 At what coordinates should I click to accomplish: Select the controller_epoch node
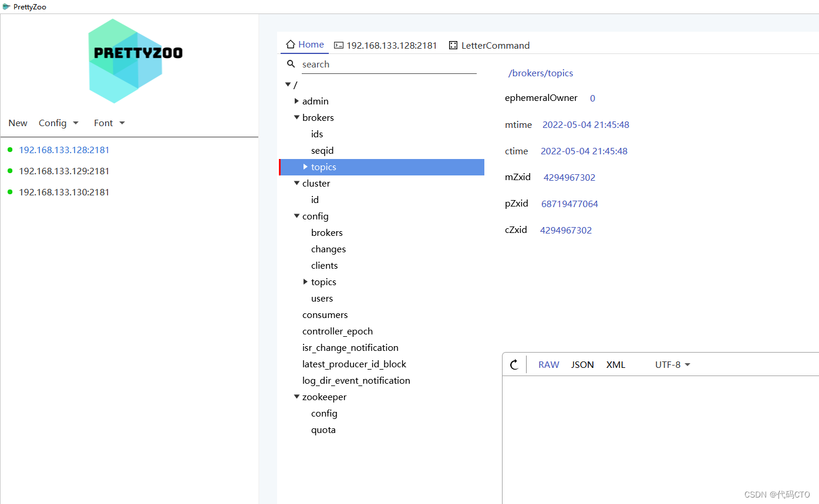tap(338, 331)
